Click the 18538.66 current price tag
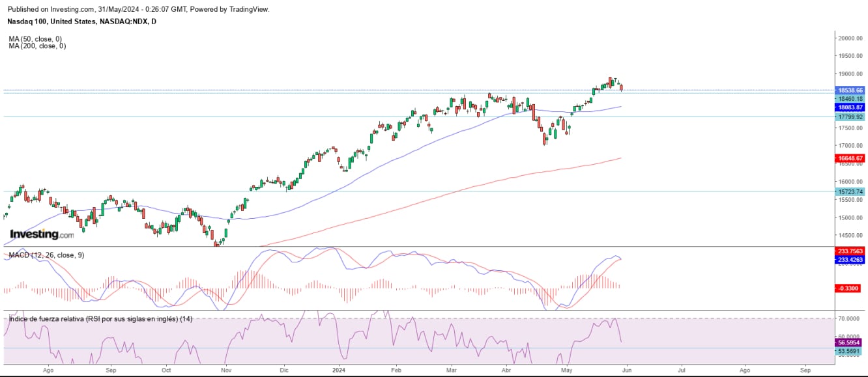This screenshot has width=868, height=377. click(x=850, y=90)
